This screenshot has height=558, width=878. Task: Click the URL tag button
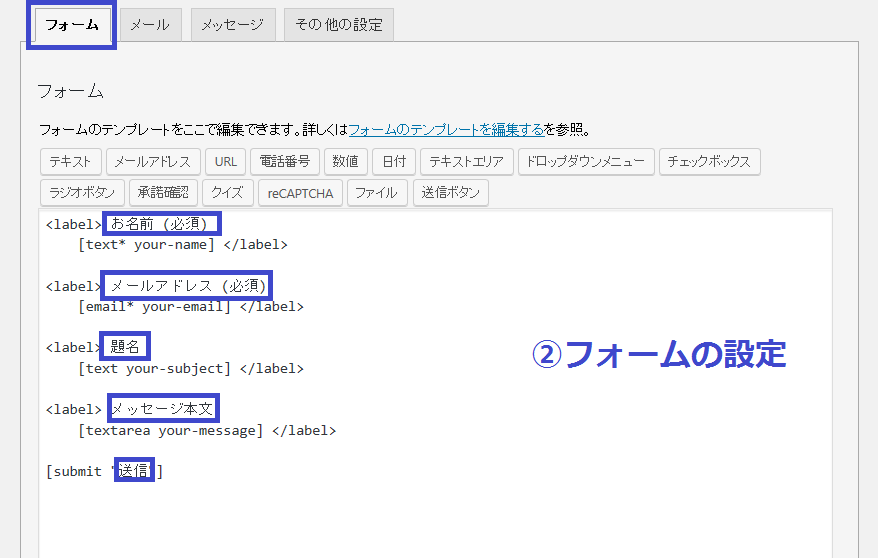pos(225,161)
